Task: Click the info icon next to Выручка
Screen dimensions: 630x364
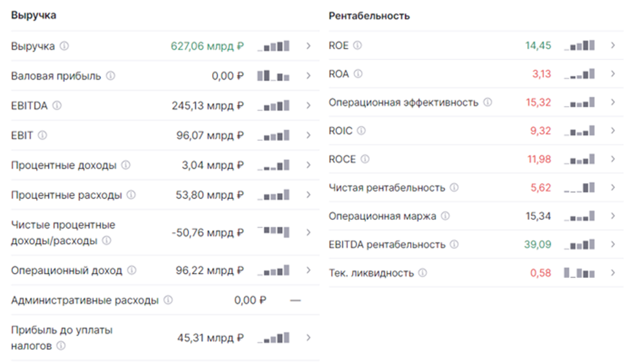Action: coord(64,46)
